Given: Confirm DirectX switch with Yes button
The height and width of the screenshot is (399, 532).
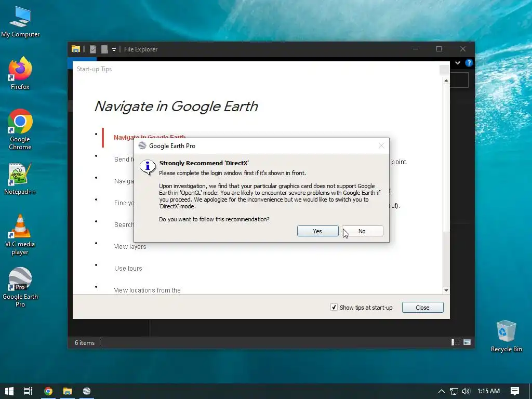Looking at the screenshot, I should (317, 231).
